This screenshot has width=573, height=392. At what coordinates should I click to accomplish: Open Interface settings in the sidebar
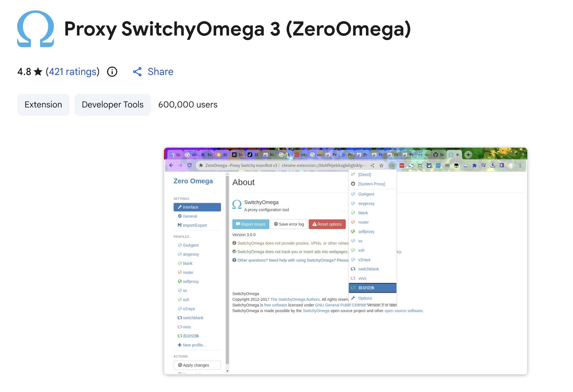pyautogui.click(x=197, y=207)
